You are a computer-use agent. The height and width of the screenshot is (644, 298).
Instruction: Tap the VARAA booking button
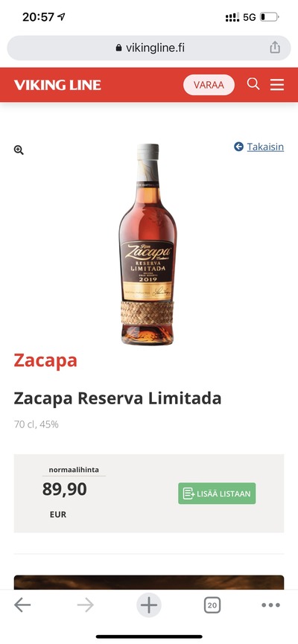(x=209, y=85)
